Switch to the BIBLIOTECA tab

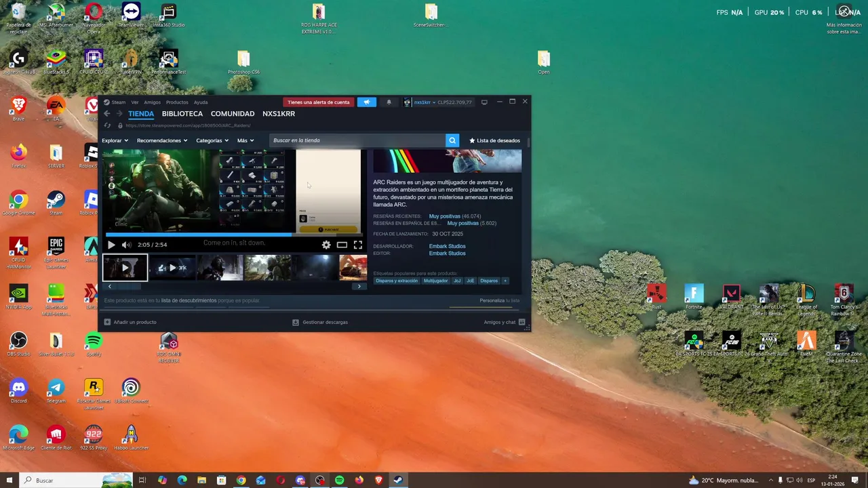tap(182, 114)
